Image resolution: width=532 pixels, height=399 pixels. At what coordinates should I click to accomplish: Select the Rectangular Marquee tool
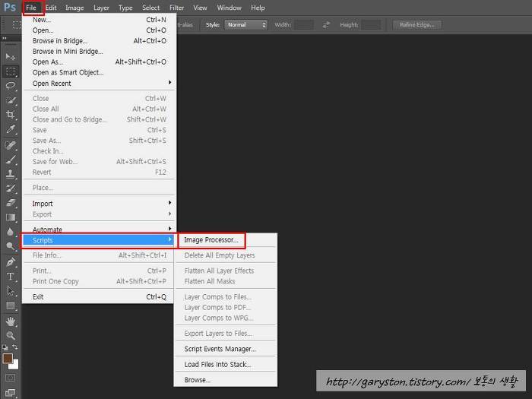[11, 71]
